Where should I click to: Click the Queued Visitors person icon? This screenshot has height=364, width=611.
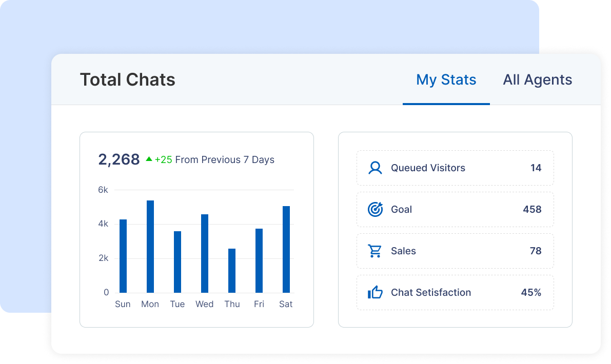pyautogui.click(x=375, y=168)
